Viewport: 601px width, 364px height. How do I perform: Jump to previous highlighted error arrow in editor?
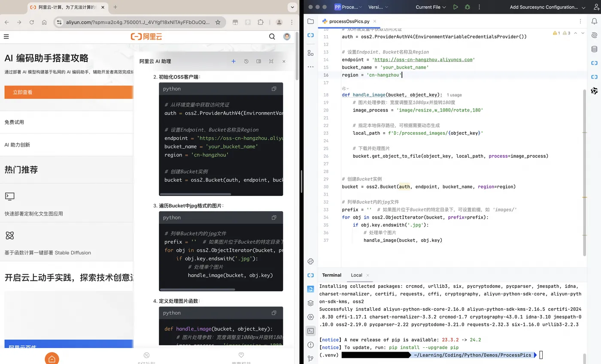pyautogui.click(x=575, y=33)
